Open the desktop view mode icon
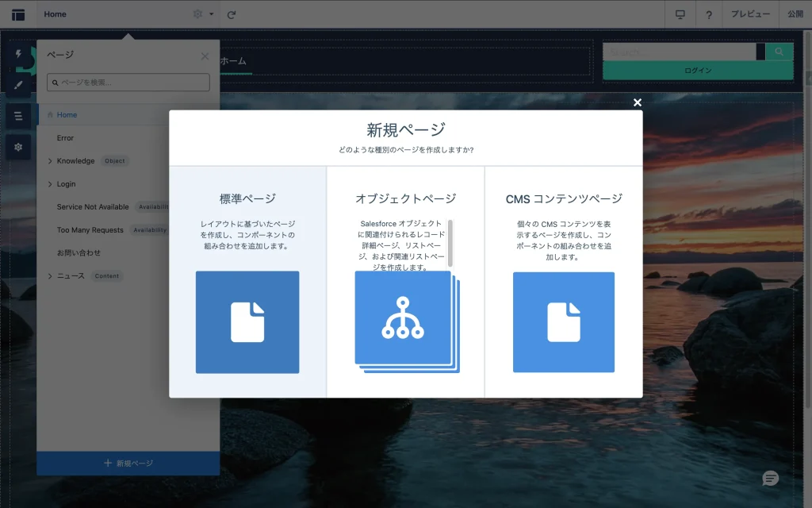 click(680, 14)
